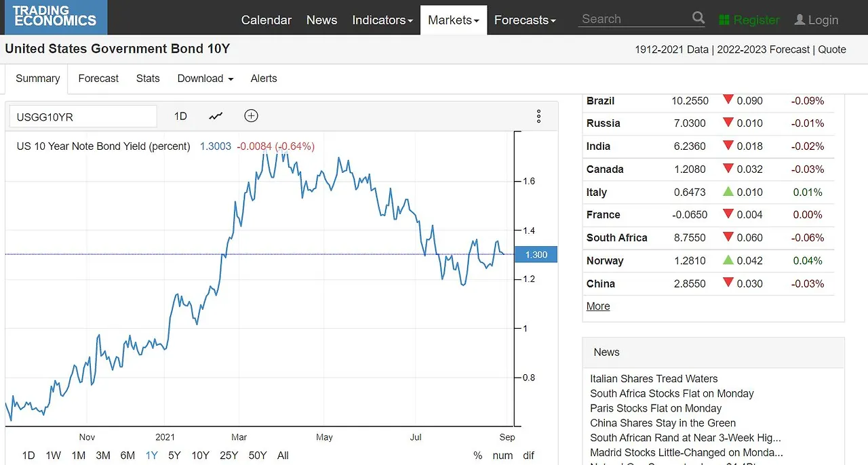868x465 pixels.
Task: Select the 50Y time range
Action: 258,456
